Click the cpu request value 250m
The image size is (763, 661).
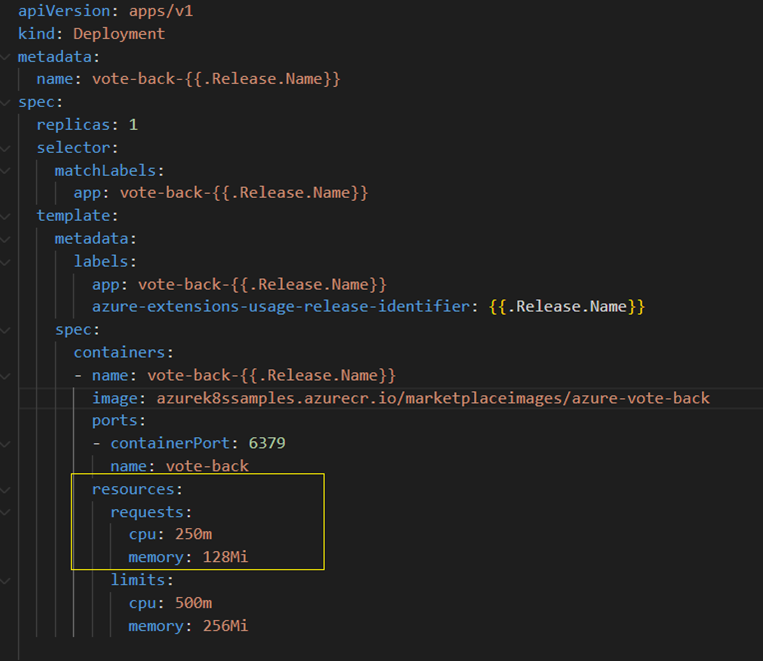(x=194, y=534)
